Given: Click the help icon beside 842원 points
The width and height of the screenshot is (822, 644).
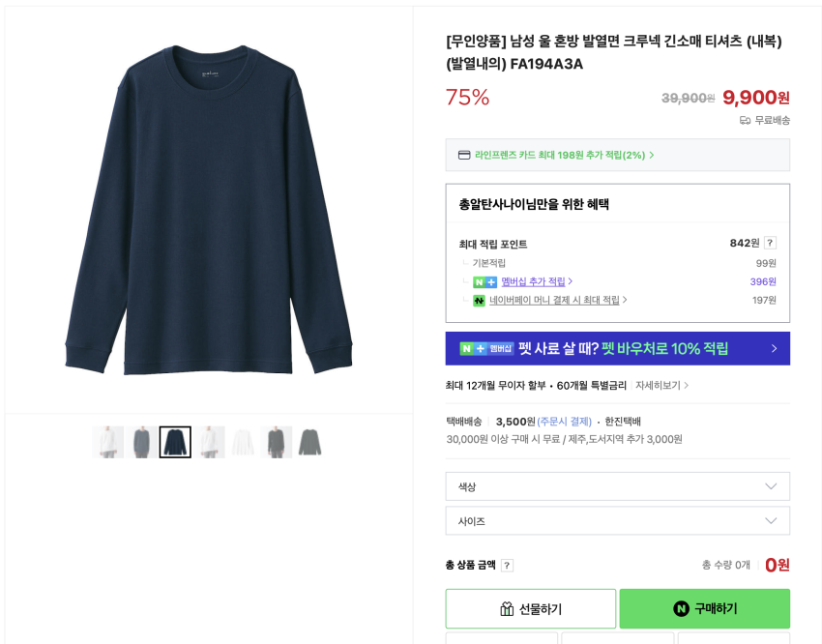Looking at the screenshot, I should [x=770, y=243].
